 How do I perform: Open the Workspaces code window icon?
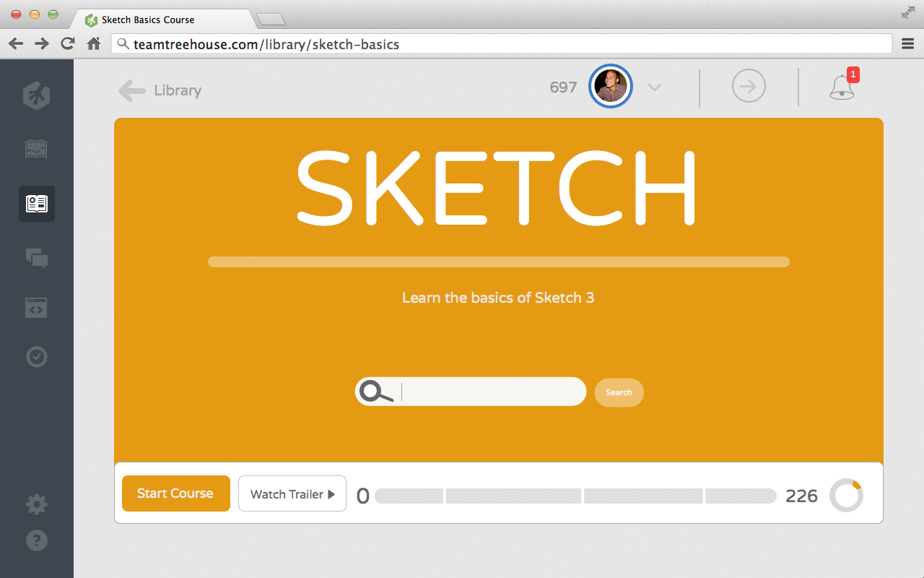pyautogui.click(x=36, y=308)
